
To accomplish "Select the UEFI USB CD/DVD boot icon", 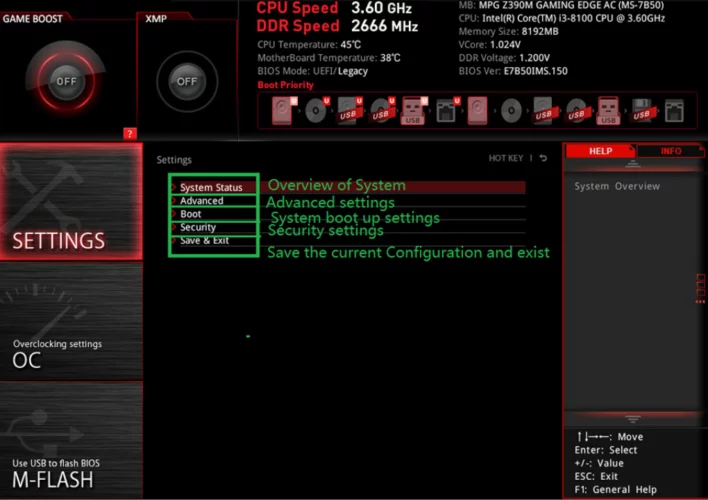I will [382, 110].
